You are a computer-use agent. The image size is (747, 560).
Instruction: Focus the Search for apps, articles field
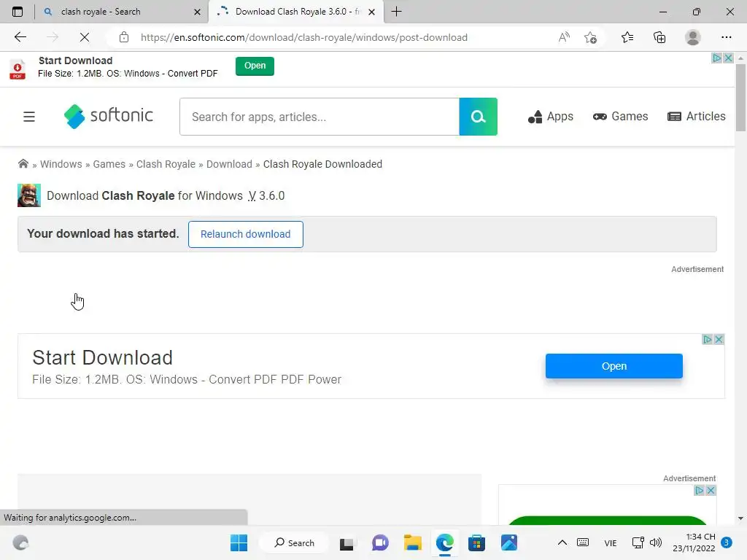pyautogui.click(x=320, y=117)
